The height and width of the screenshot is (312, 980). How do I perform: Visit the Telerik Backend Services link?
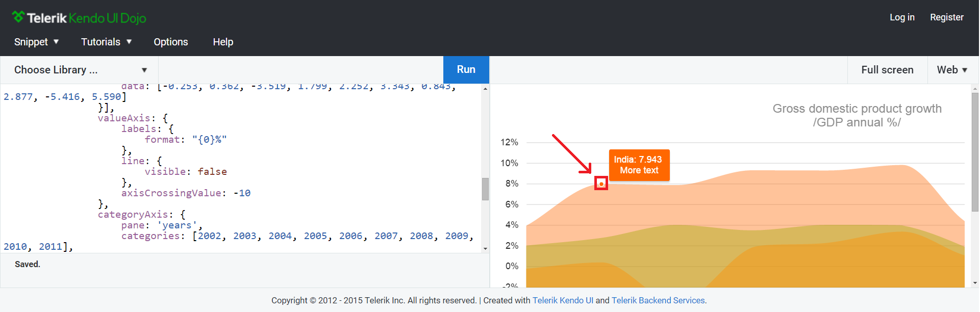[x=659, y=300]
